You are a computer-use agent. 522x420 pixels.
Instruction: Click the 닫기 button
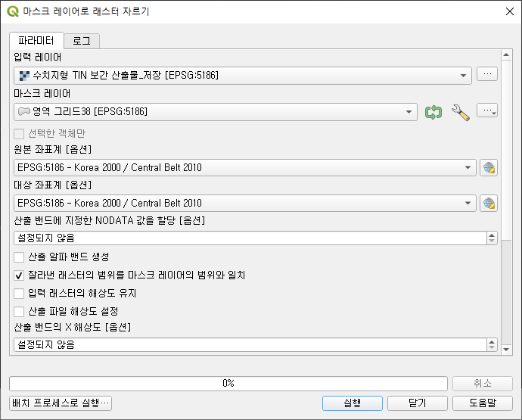[417, 403]
